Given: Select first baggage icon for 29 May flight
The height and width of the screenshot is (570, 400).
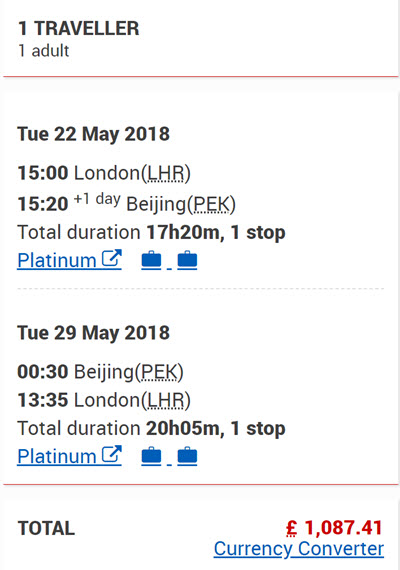Looking at the screenshot, I should point(151,456).
